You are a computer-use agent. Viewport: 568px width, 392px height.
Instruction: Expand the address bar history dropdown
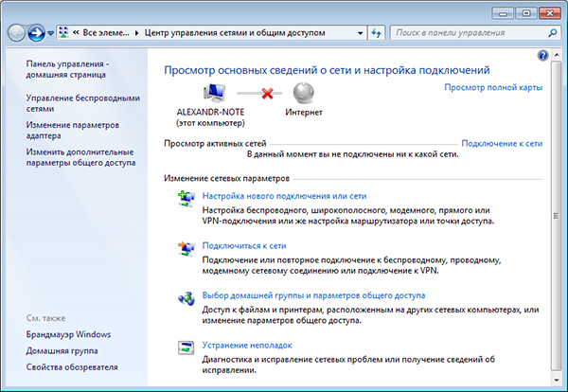(x=360, y=33)
